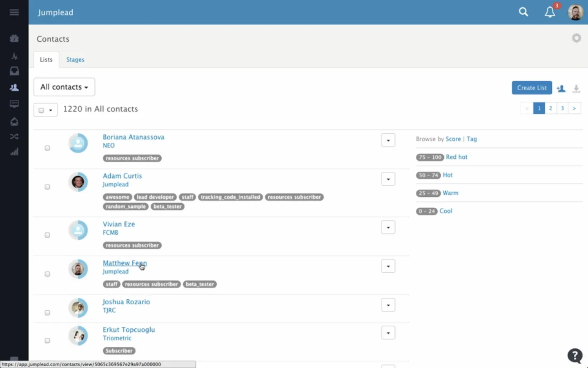
Task: Click Joshua Rozario's avatar photo
Action: tap(78, 308)
